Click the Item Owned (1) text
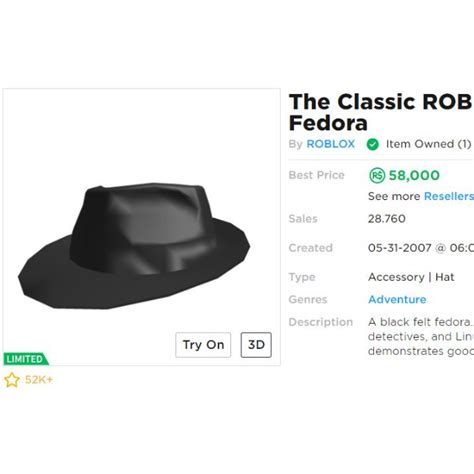This screenshot has width=474, height=474. (429, 144)
